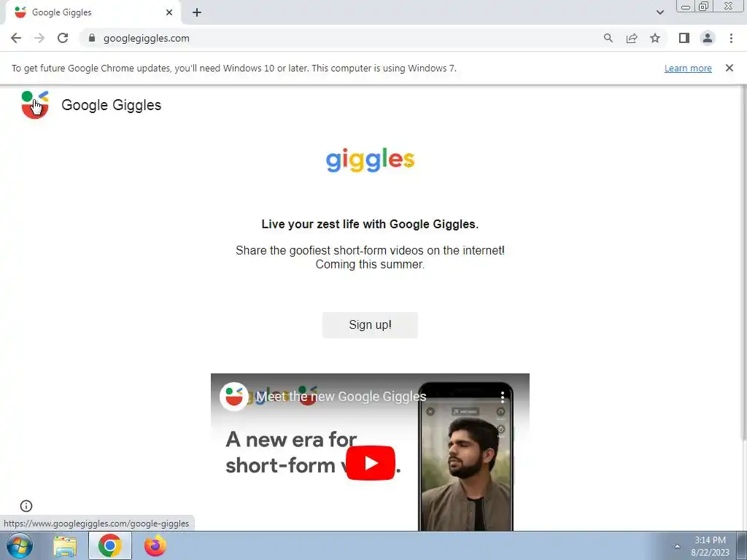
Task: Click the Google Giggles logo in the page header
Action: click(x=35, y=105)
